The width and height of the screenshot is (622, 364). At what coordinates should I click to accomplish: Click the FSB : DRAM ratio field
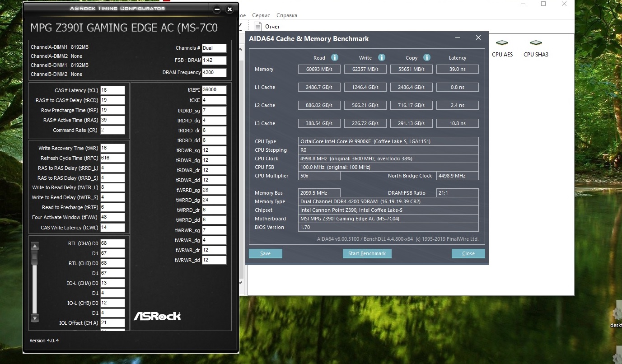coord(214,60)
